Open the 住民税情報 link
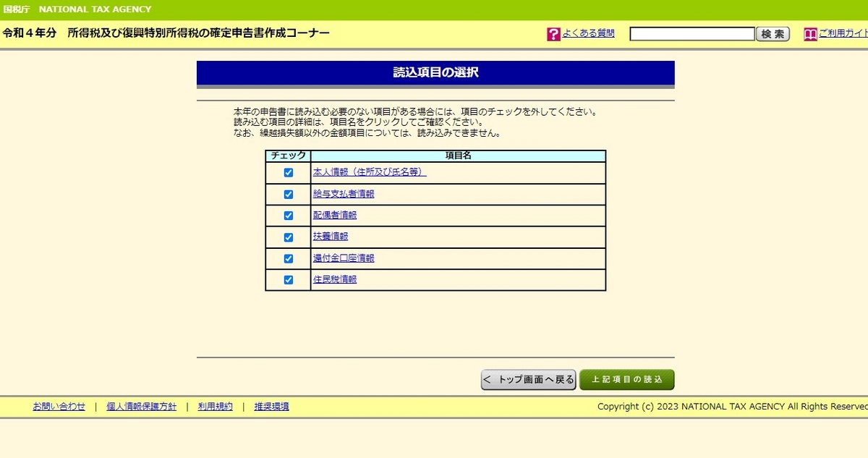The width and height of the screenshot is (868, 458). coord(335,279)
